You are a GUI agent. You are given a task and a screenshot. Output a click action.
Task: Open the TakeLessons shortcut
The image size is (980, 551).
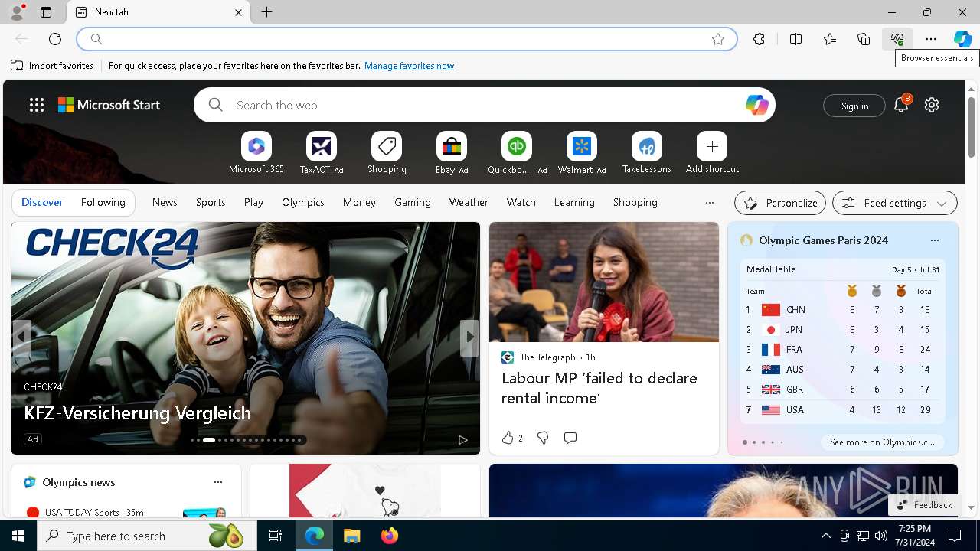click(x=647, y=146)
